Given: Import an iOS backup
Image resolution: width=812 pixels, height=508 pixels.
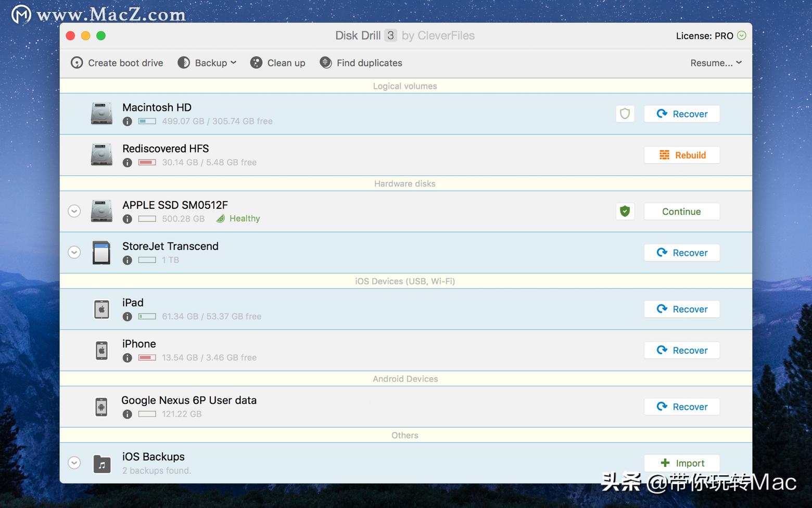Looking at the screenshot, I should pyautogui.click(x=682, y=463).
